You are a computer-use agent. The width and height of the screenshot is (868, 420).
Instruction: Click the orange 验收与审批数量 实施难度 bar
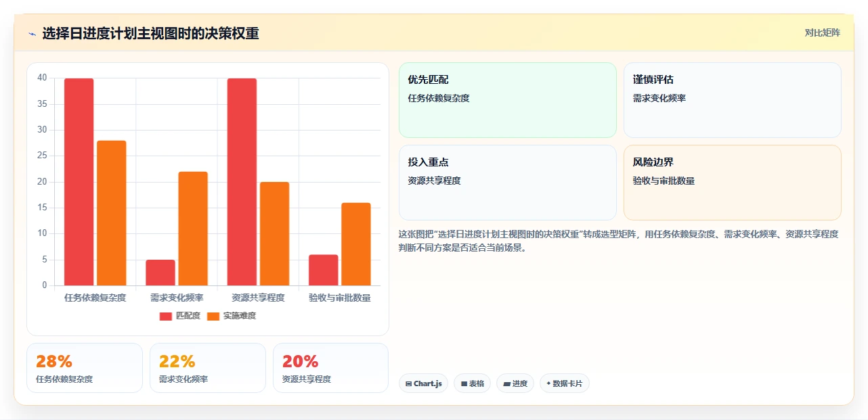(x=356, y=244)
